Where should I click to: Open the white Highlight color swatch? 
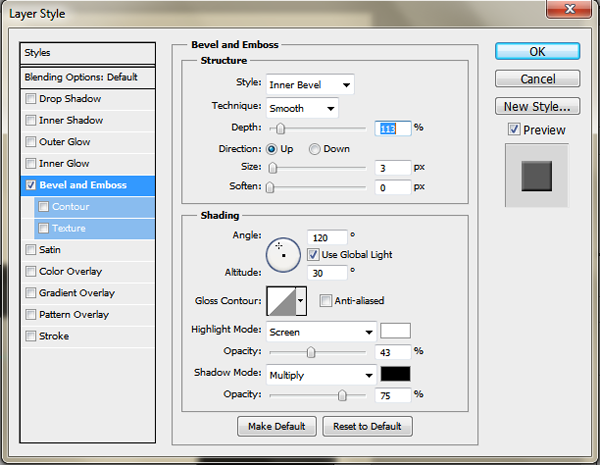pos(395,331)
